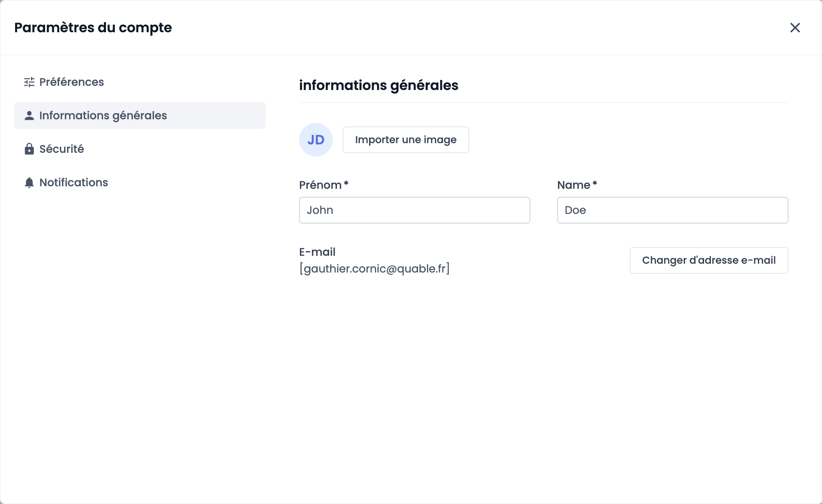The image size is (822, 504).
Task: Select Informations générales in sidebar
Action: click(x=103, y=116)
